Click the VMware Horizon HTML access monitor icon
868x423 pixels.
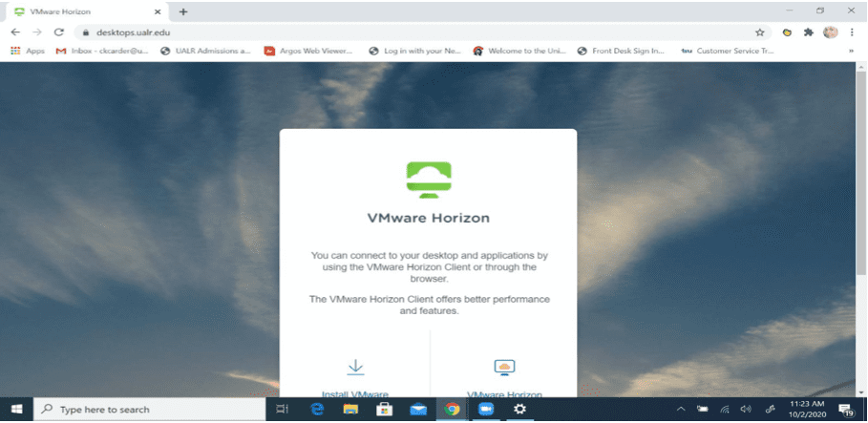point(504,368)
